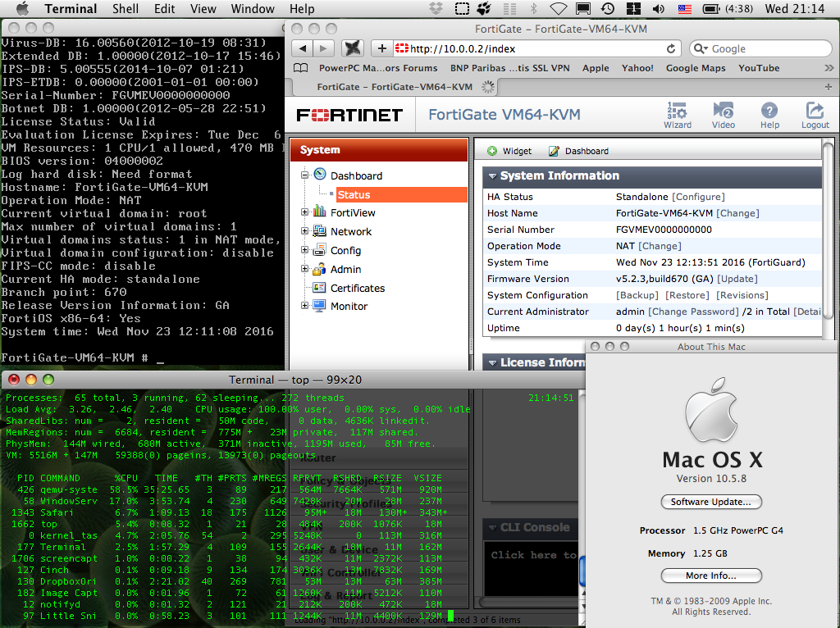
Task: Click the System panel header
Action: 379,150
